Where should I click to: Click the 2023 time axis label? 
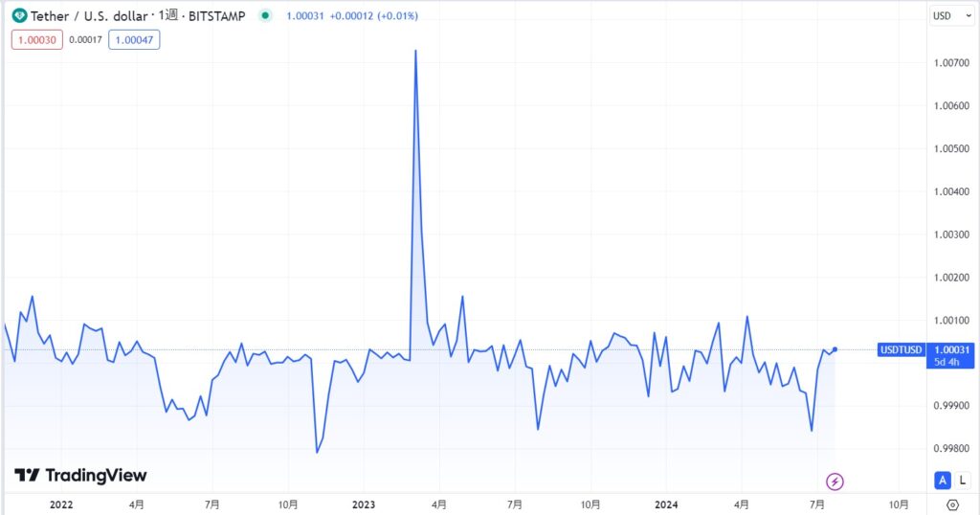[364, 504]
